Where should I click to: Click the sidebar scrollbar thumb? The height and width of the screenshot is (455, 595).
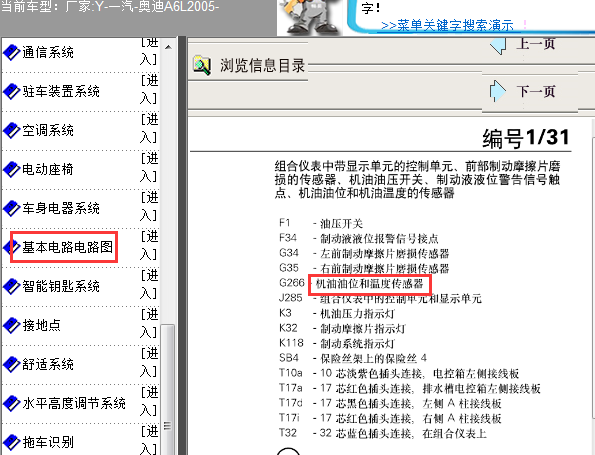click(x=168, y=389)
